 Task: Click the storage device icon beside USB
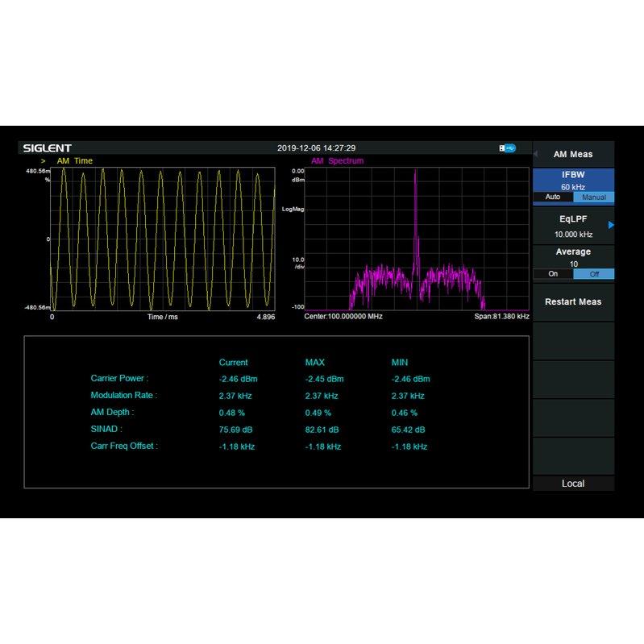point(502,148)
